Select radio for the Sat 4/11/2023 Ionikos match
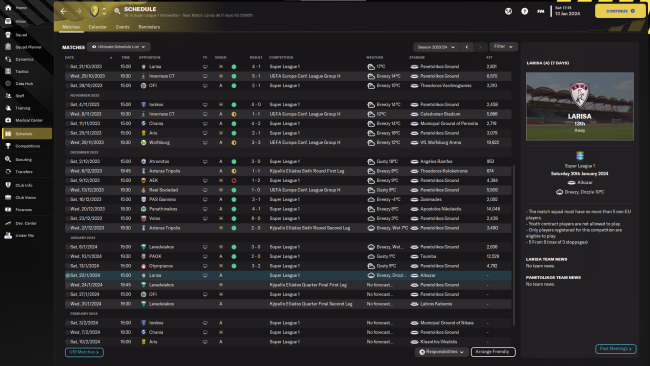 click(x=67, y=104)
